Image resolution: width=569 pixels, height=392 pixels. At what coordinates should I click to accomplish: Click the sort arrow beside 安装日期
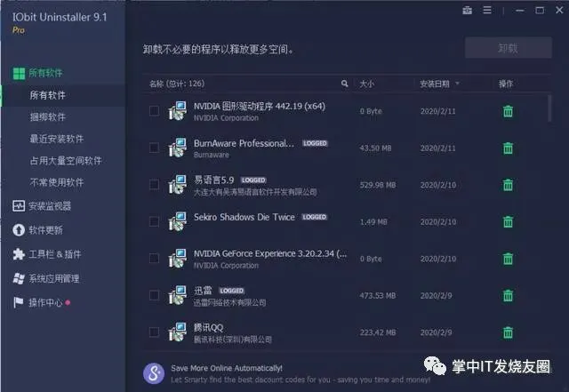tap(457, 84)
